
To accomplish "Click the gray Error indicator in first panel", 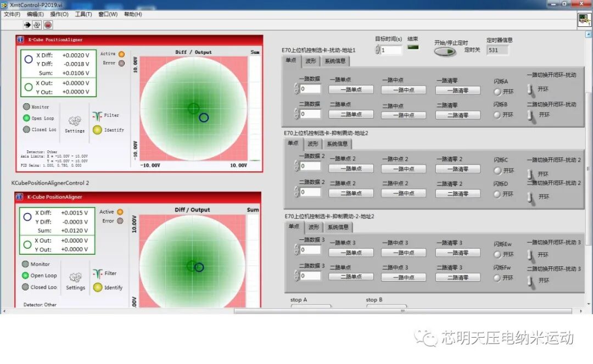I will click(x=121, y=63).
